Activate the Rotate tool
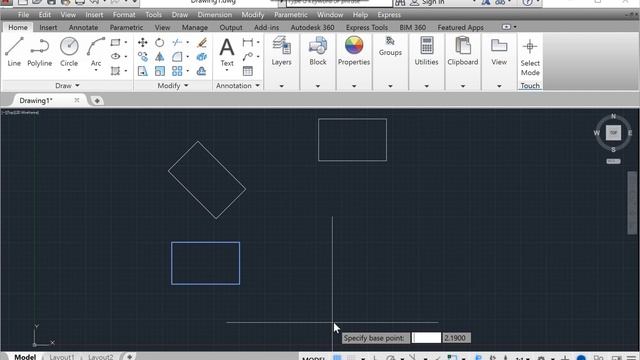640x360 pixels. 160,42
